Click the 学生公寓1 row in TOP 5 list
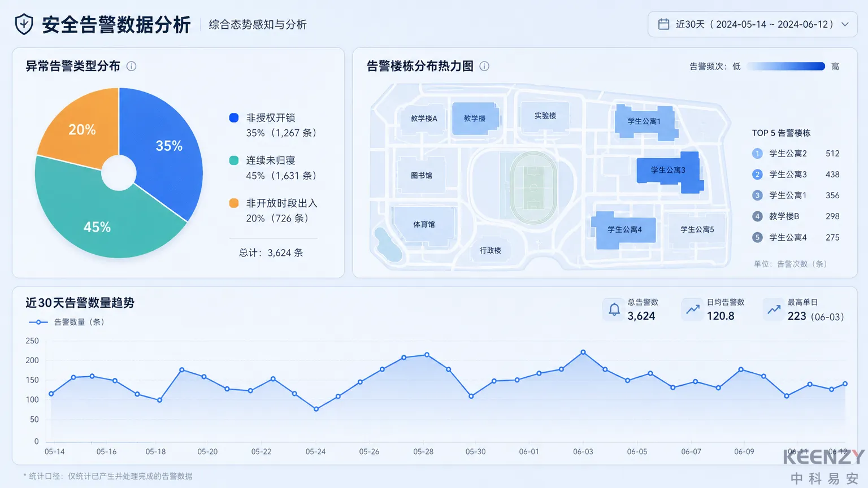 (796, 195)
